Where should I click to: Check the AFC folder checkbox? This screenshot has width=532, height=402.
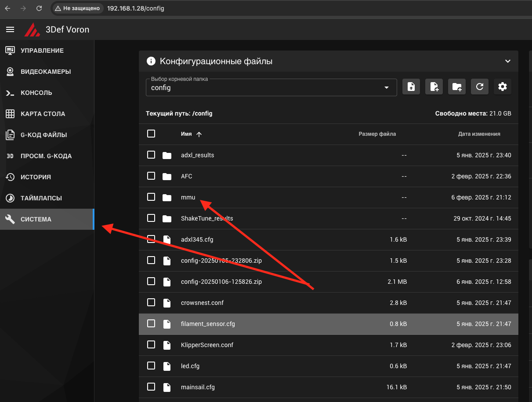click(151, 176)
